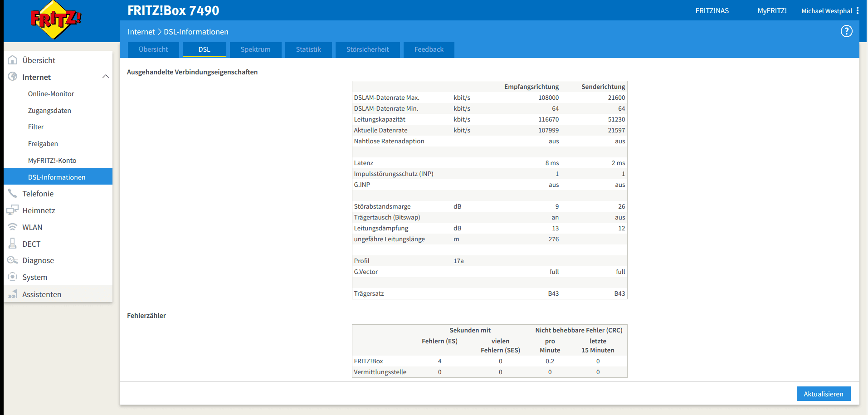Click the Heimnetz network icon
The height and width of the screenshot is (415, 868).
pyautogui.click(x=13, y=210)
